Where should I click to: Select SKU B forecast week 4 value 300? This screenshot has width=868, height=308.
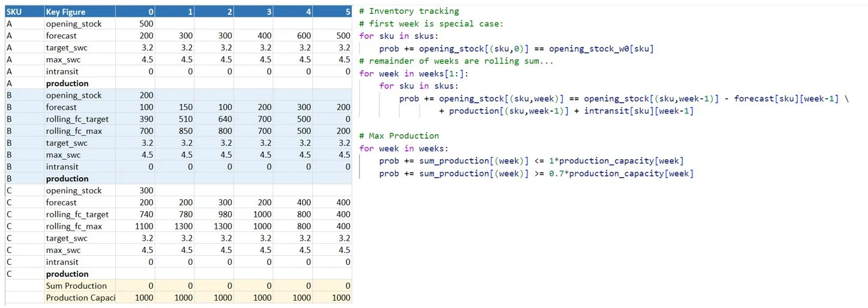(x=293, y=107)
